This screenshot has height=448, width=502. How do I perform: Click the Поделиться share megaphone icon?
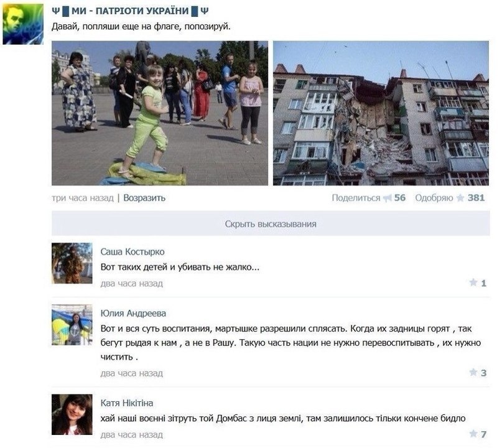tap(388, 198)
